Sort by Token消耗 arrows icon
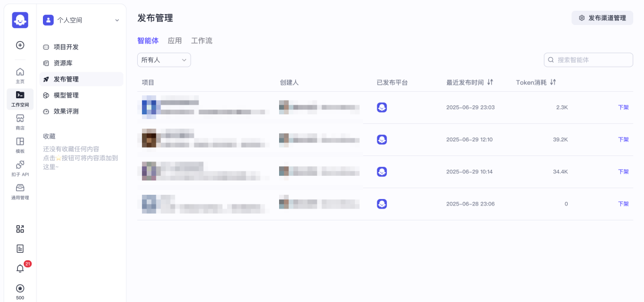The width and height of the screenshot is (644, 302). pyautogui.click(x=553, y=82)
